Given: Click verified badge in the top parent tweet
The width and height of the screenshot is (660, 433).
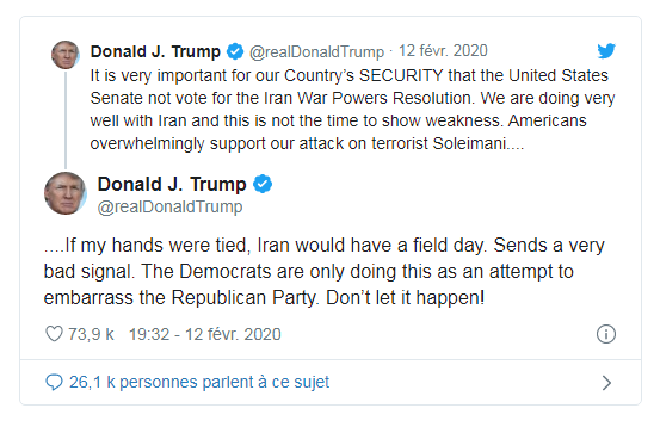Looking at the screenshot, I should [235, 51].
